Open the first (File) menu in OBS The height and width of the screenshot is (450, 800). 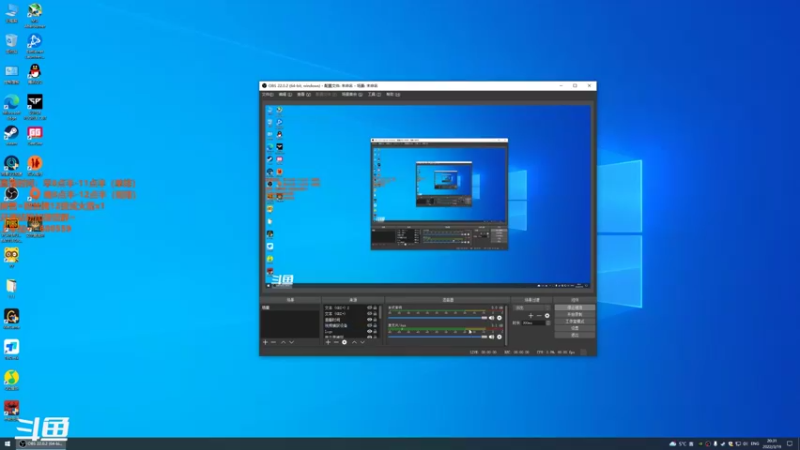pyautogui.click(x=267, y=94)
